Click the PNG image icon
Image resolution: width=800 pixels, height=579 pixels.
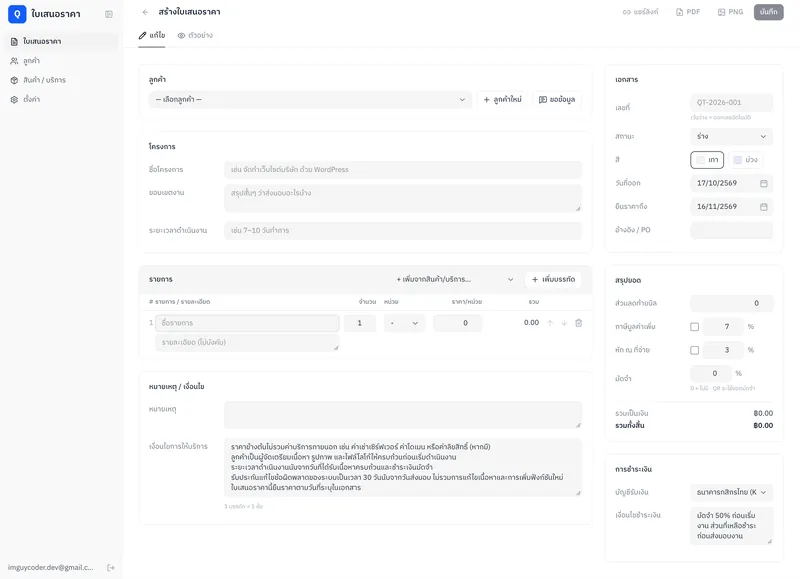click(x=721, y=12)
